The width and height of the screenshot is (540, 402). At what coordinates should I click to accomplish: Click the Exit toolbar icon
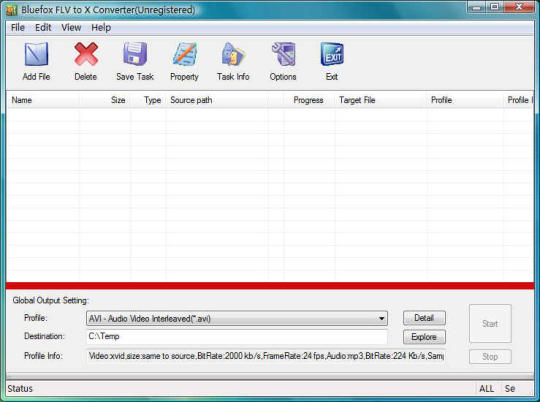click(x=332, y=54)
